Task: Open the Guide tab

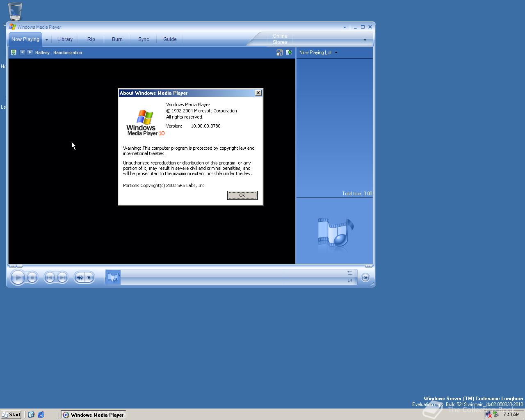Action: [x=170, y=39]
